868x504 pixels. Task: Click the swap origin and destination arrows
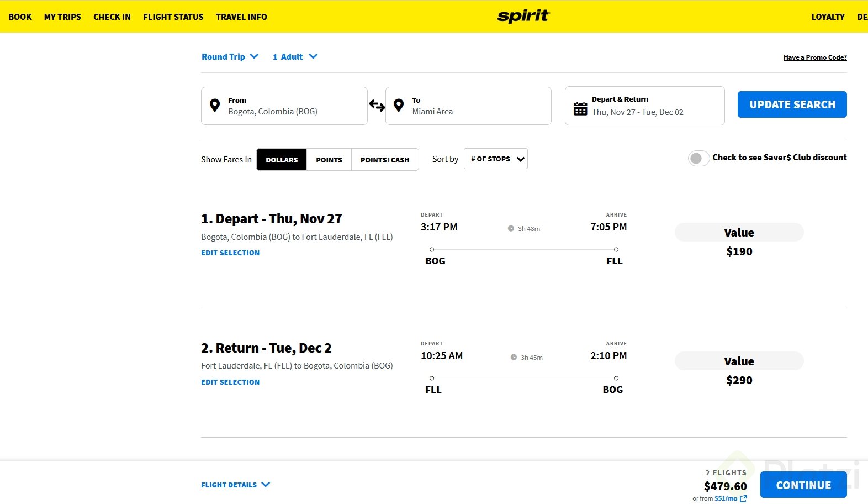(x=377, y=105)
